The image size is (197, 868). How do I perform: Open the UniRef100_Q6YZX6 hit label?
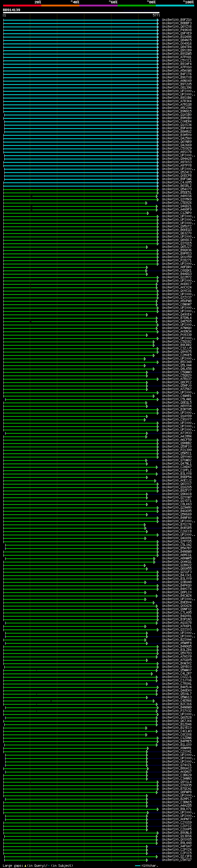tap(177, 26)
